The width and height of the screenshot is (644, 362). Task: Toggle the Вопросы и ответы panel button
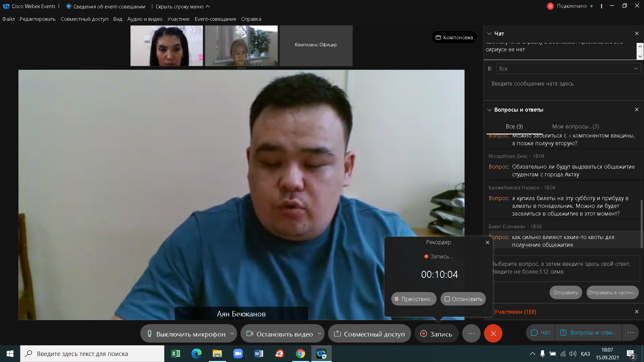[x=588, y=333]
